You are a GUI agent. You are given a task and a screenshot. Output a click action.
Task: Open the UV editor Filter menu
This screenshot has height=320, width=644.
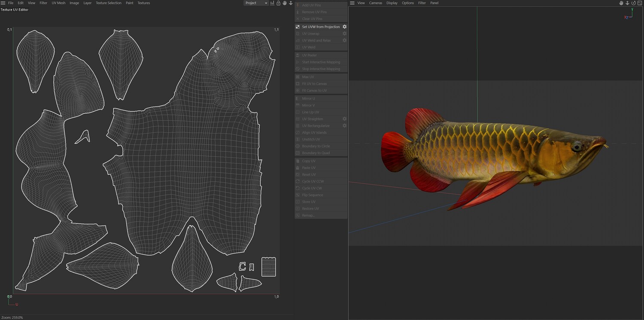click(x=43, y=3)
